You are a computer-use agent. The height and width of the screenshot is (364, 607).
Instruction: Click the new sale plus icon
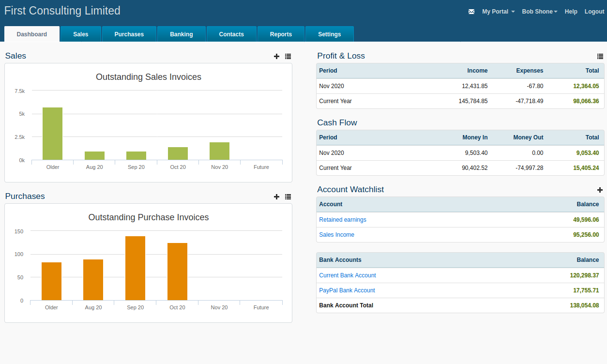coord(276,56)
